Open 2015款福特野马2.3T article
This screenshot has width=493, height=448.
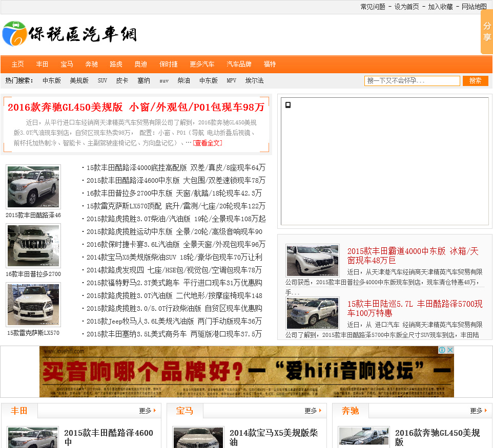tap(174, 283)
